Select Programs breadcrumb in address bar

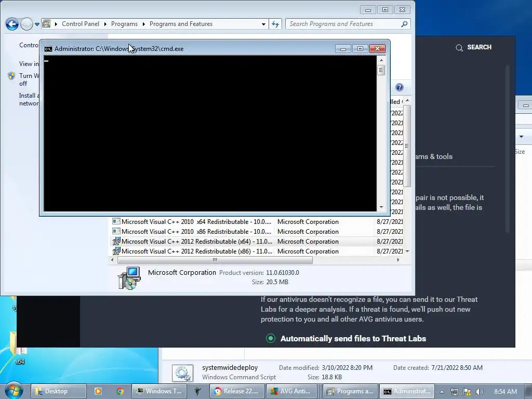click(124, 24)
